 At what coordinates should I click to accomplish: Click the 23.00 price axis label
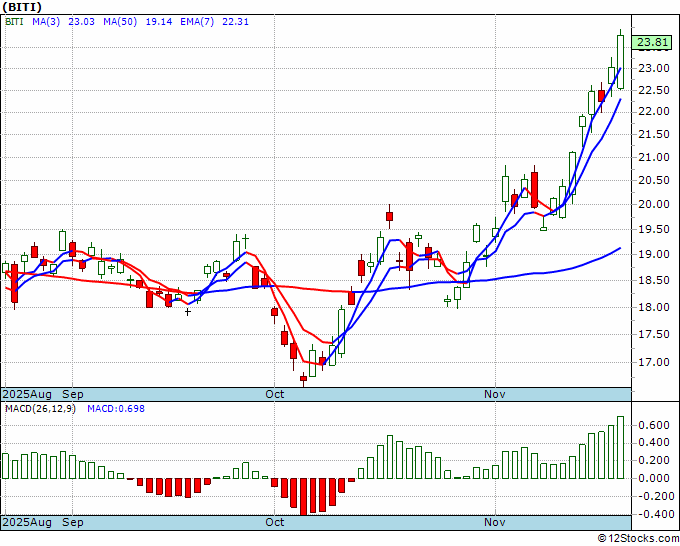654,68
